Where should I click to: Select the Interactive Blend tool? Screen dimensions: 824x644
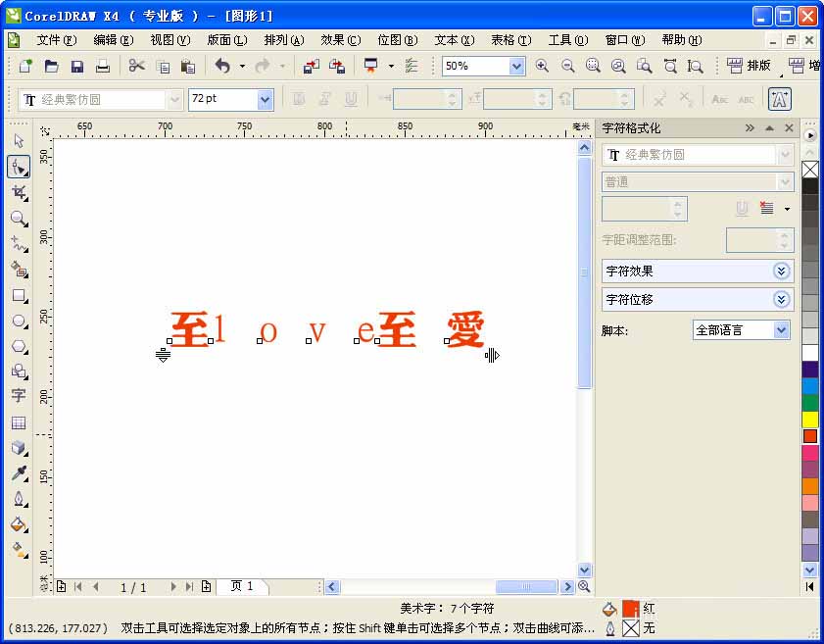point(19,448)
